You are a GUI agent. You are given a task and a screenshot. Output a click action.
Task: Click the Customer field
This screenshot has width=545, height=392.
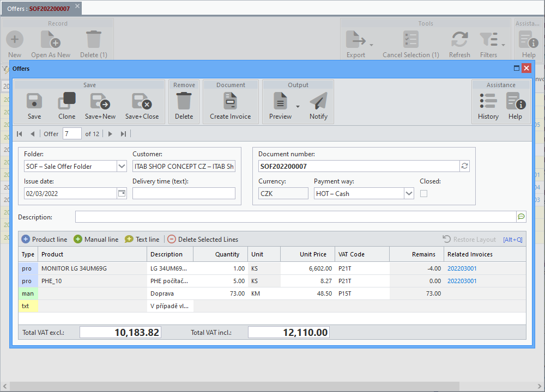(x=184, y=166)
